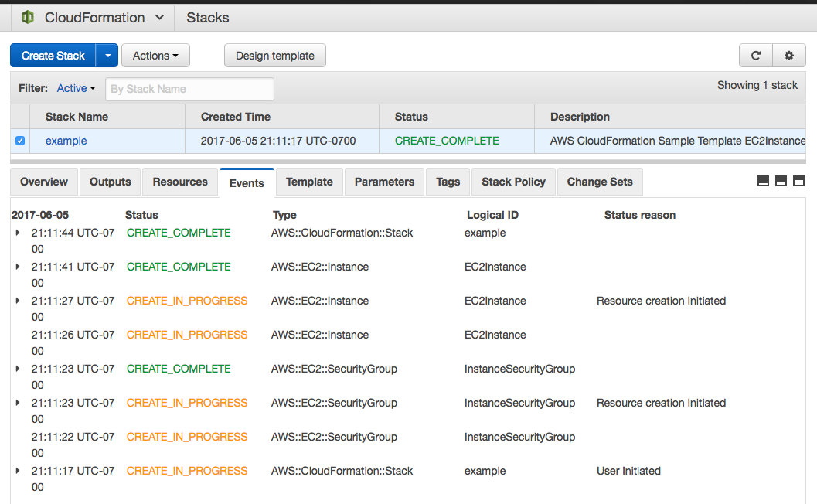
Task: Click AWS::EC2::Instance type in 21:11:41 event
Action: coord(320,267)
